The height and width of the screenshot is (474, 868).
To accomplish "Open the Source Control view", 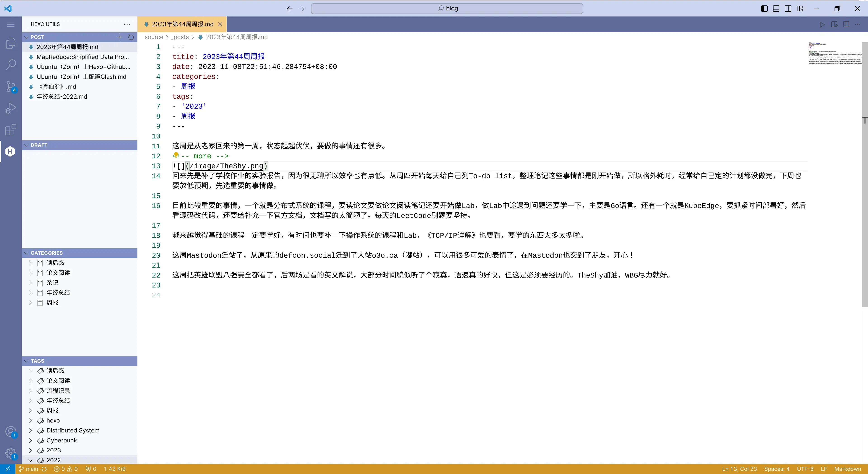I will pos(11,86).
